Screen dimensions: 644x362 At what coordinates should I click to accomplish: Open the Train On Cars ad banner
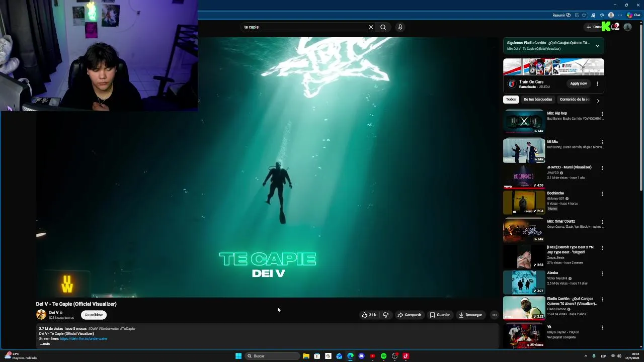pyautogui.click(x=553, y=67)
